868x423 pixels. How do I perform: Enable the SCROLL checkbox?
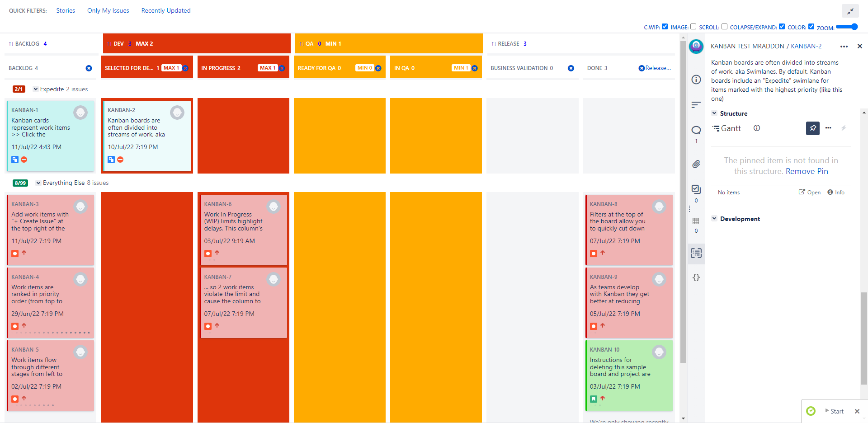coord(724,27)
